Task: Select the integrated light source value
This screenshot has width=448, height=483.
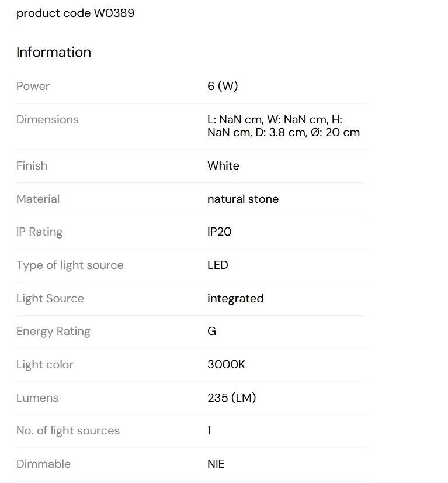Action: [x=235, y=298]
